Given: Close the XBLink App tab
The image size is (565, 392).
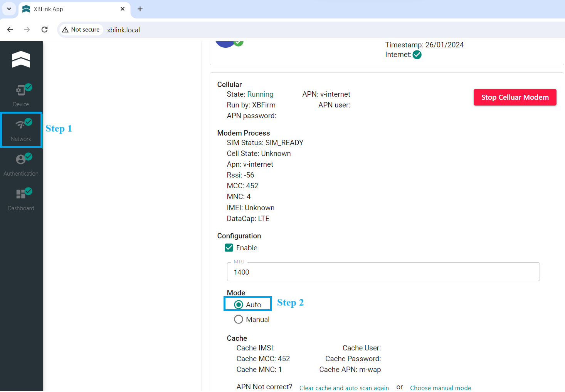Looking at the screenshot, I should click(x=123, y=9).
